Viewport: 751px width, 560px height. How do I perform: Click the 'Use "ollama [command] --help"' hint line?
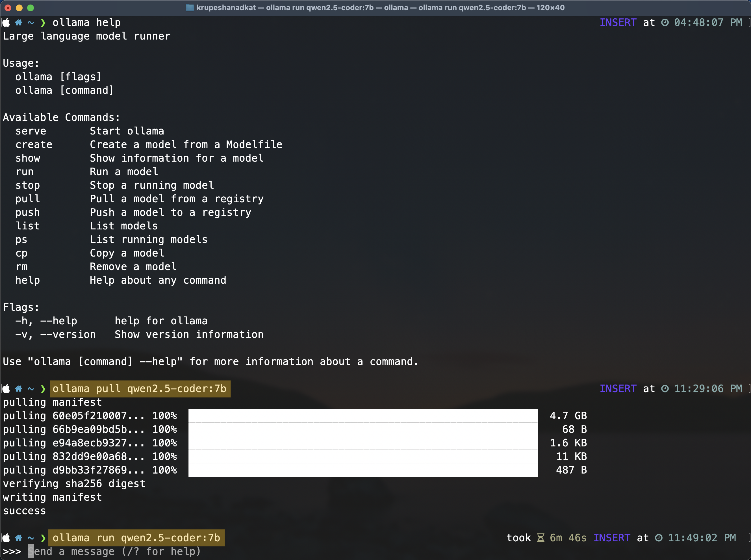(x=210, y=362)
